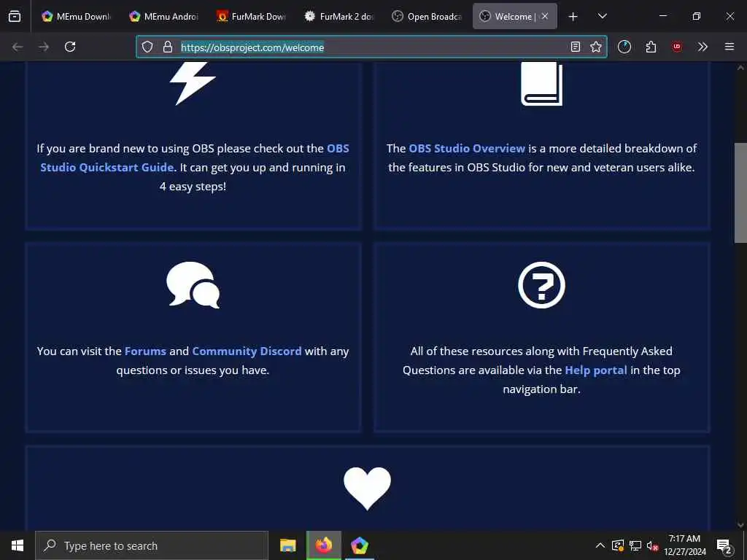The width and height of the screenshot is (747, 560).
Task: Click the security badge tray icon left of network
Action: point(618,545)
